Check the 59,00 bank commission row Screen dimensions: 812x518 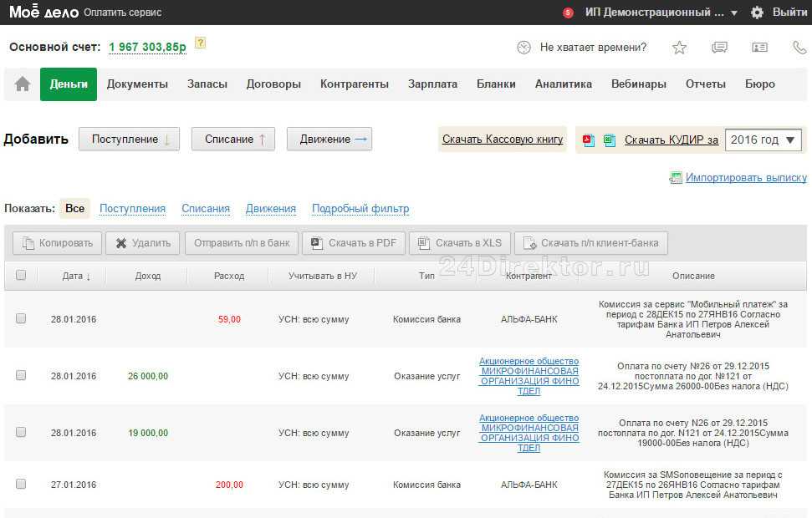pos(21,318)
